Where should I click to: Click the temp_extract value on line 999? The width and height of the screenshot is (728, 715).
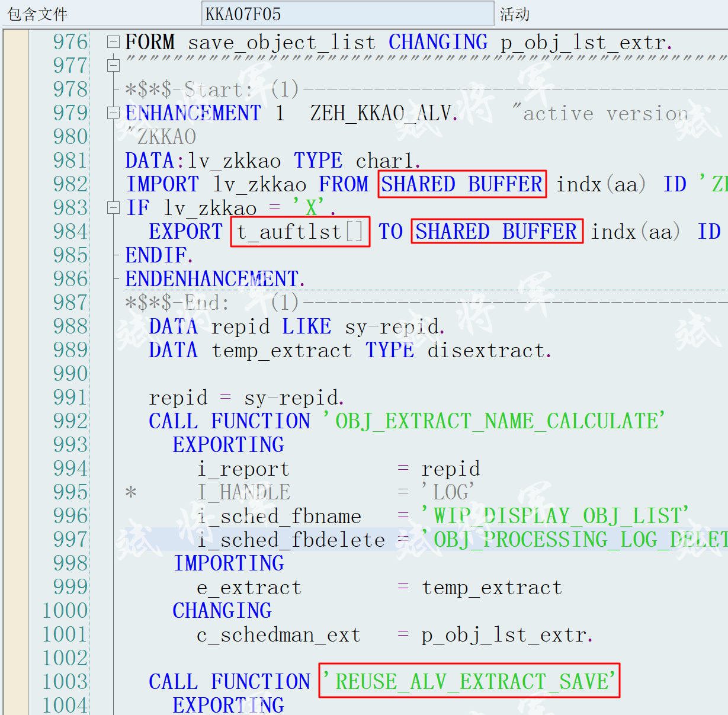[492, 588]
